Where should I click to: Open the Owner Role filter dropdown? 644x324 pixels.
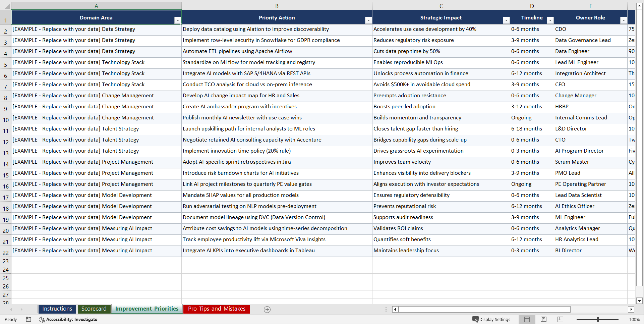[624, 20]
